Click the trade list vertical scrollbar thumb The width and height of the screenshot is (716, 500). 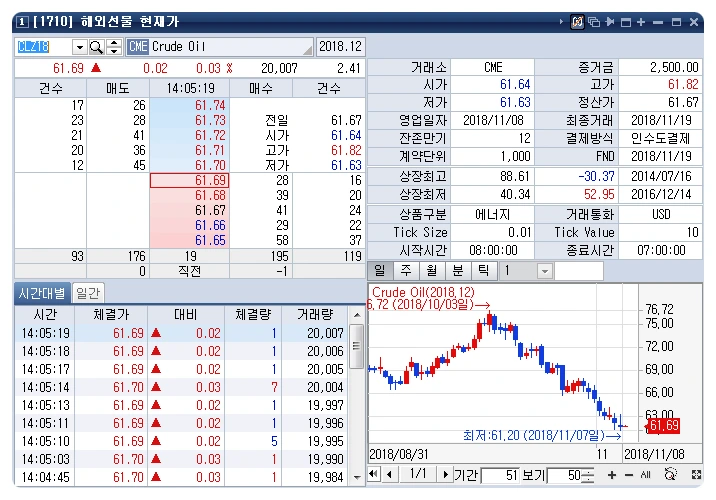(357, 346)
